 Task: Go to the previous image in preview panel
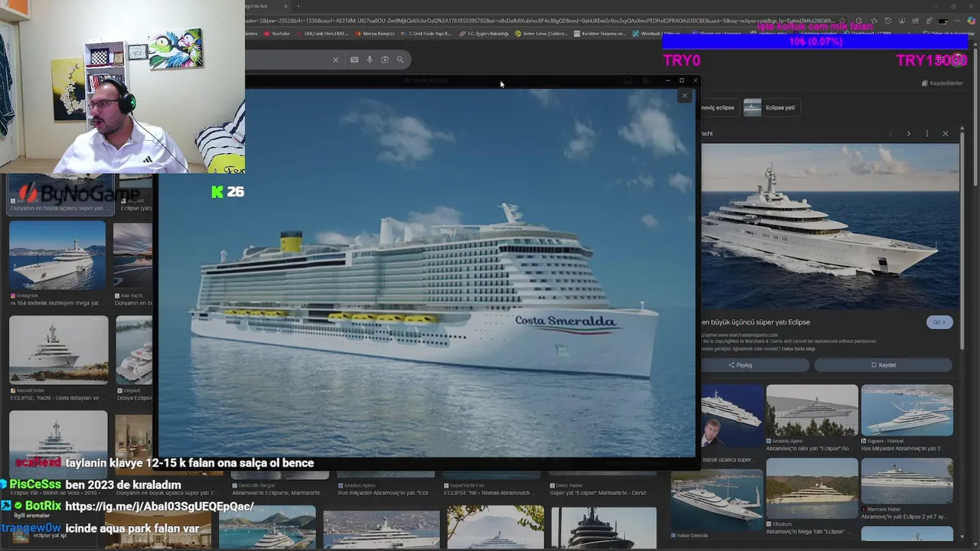[x=890, y=134]
